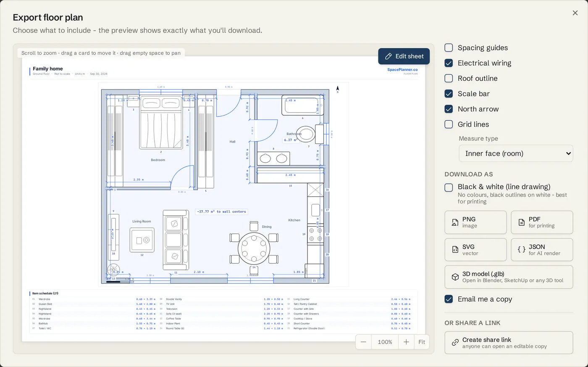Click the Double Vanity schedule entry
This screenshot has height=367, width=588.
click(221, 299)
